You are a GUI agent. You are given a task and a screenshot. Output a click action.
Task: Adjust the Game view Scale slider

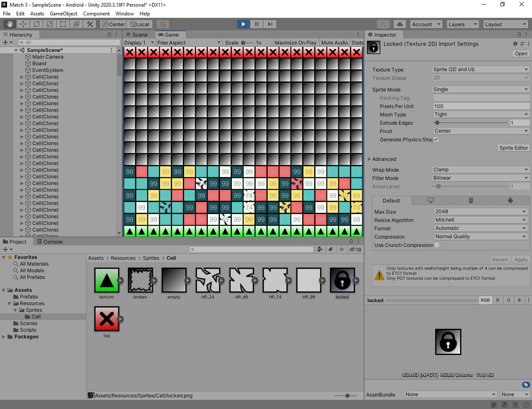click(x=247, y=42)
